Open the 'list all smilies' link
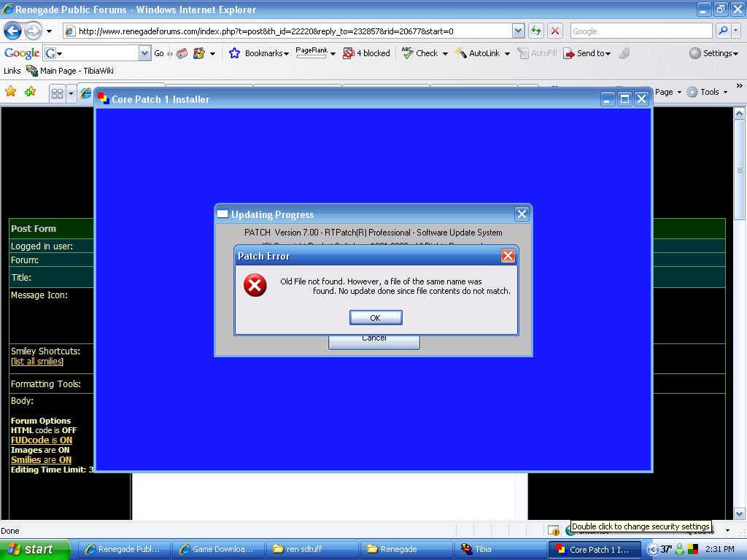 pos(37,362)
